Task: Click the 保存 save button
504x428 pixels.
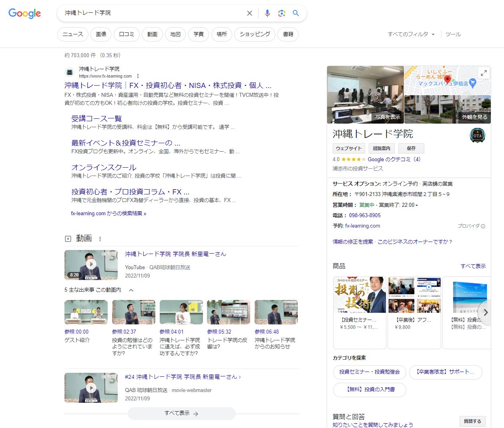Action: click(x=411, y=148)
